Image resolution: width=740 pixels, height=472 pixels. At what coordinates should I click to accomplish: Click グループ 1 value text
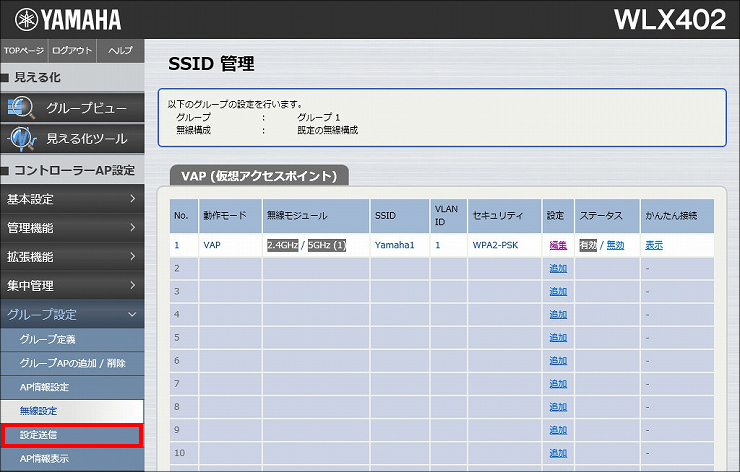319,117
